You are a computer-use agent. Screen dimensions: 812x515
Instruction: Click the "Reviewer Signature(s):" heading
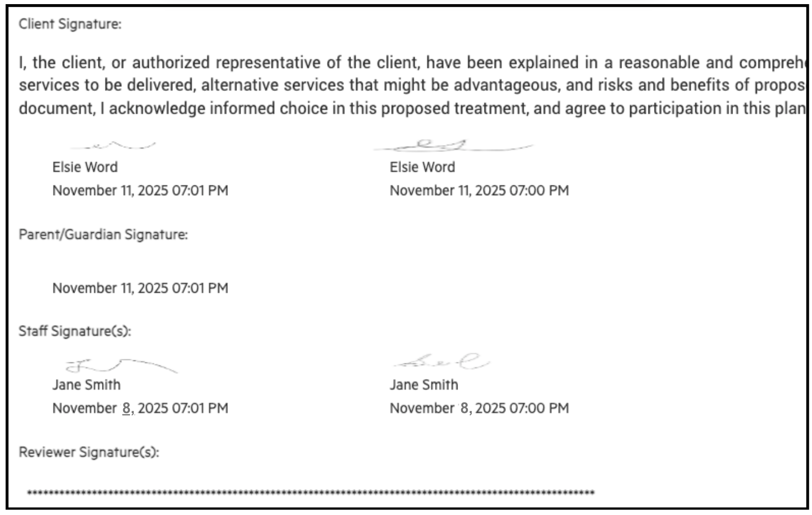(89, 452)
